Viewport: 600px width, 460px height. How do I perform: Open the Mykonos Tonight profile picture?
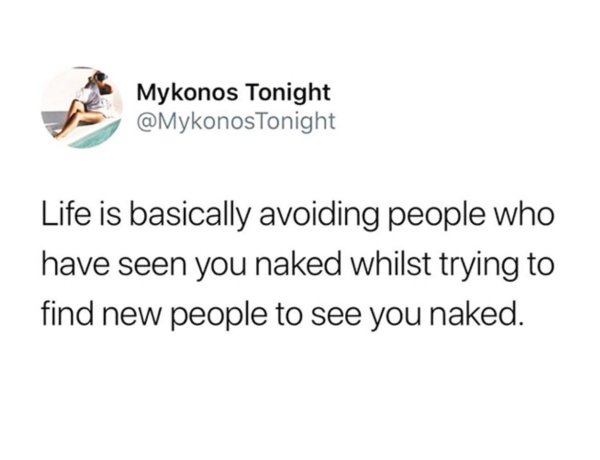pos(82,108)
